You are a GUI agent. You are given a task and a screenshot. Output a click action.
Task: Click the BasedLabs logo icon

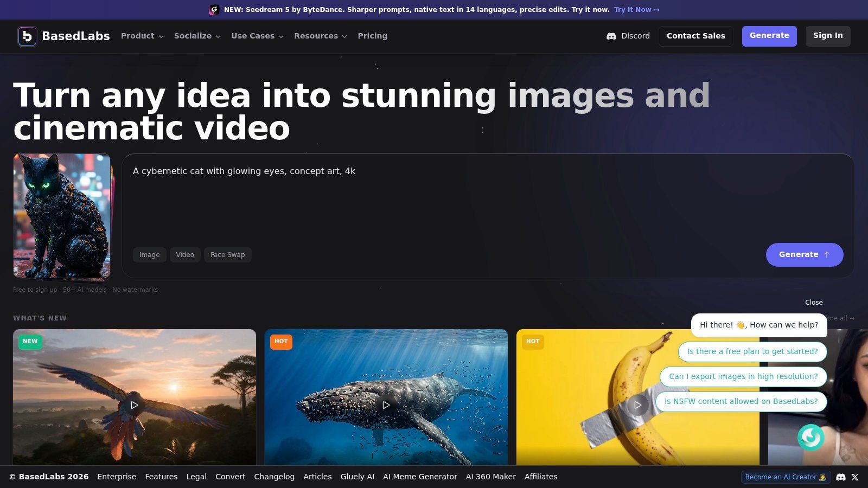(27, 36)
